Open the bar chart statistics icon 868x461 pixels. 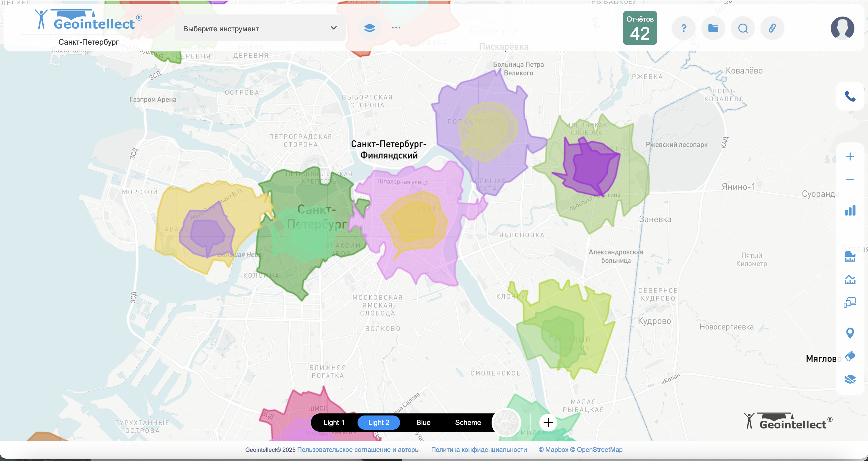850,210
